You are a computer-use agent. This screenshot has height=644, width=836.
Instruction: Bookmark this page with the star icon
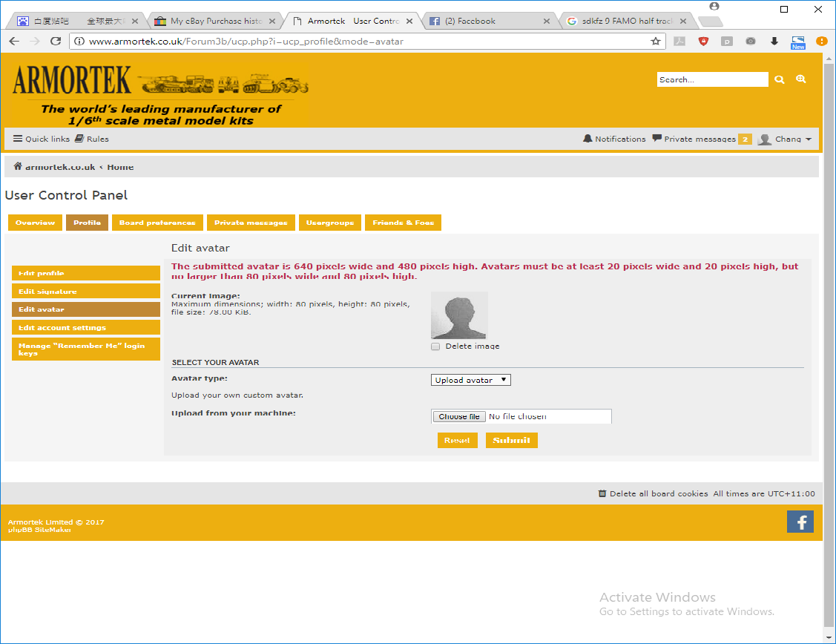pos(656,41)
